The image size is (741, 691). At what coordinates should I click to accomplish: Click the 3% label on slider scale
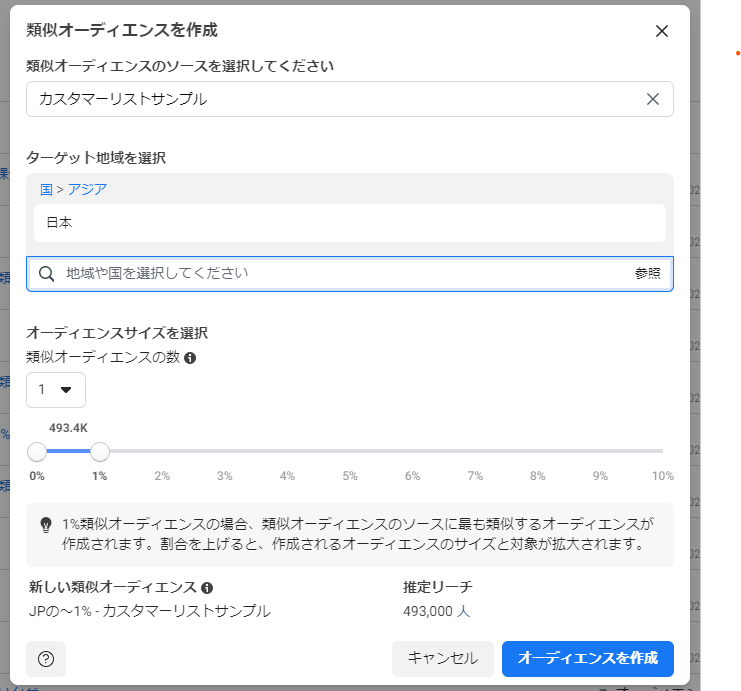(224, 476)
